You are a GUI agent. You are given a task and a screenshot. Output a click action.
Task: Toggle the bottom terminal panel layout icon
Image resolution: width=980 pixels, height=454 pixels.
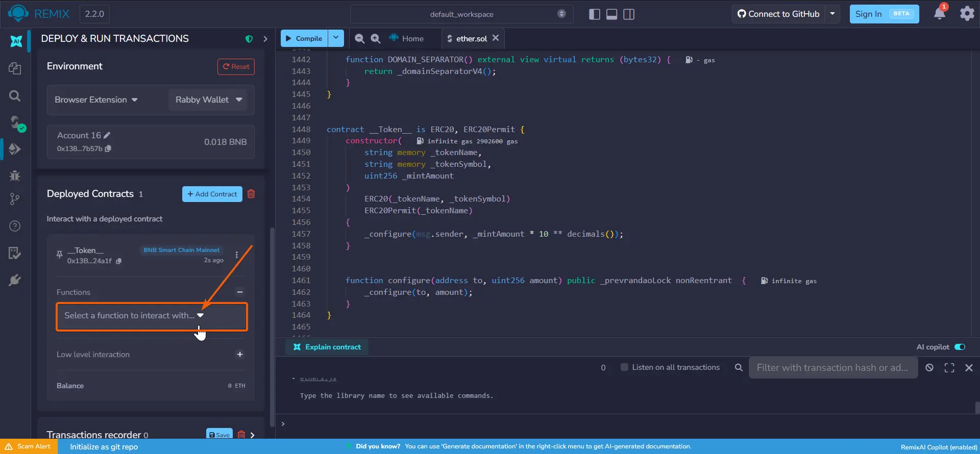(611, 14)
